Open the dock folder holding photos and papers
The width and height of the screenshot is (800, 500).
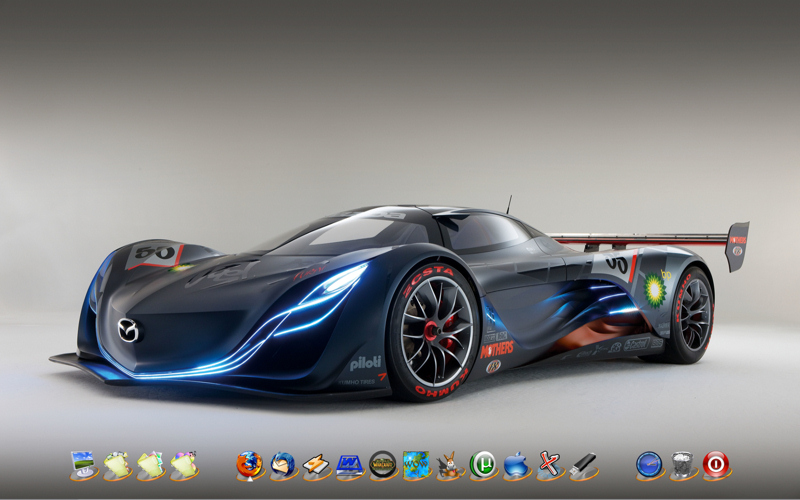151,464
